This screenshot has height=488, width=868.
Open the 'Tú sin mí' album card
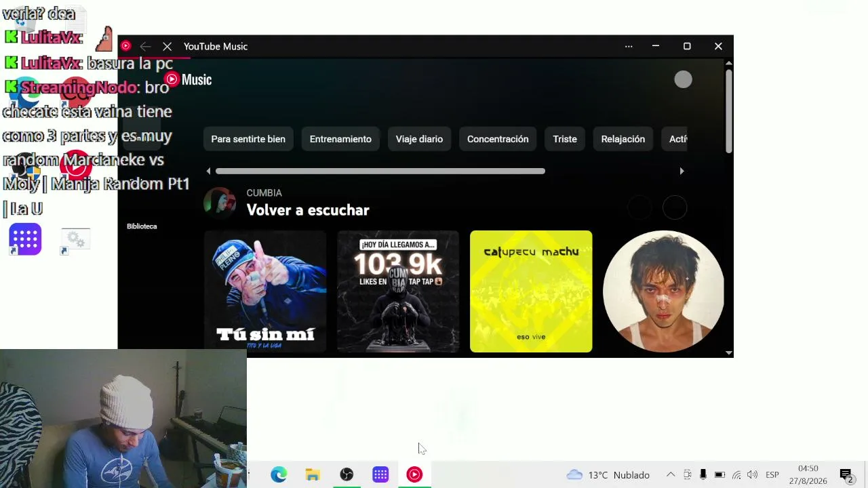click(265, 291)
